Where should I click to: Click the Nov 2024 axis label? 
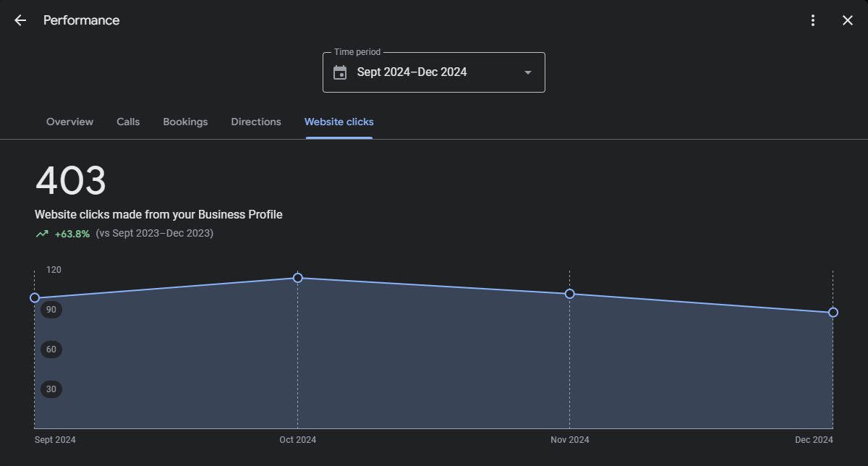[x=569, y=439]
